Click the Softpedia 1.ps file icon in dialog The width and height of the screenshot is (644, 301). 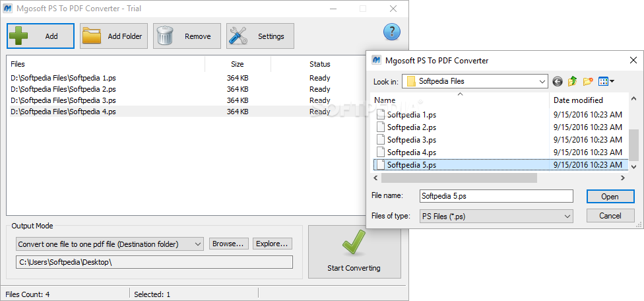pyautogui.click(x=381, y=115)
